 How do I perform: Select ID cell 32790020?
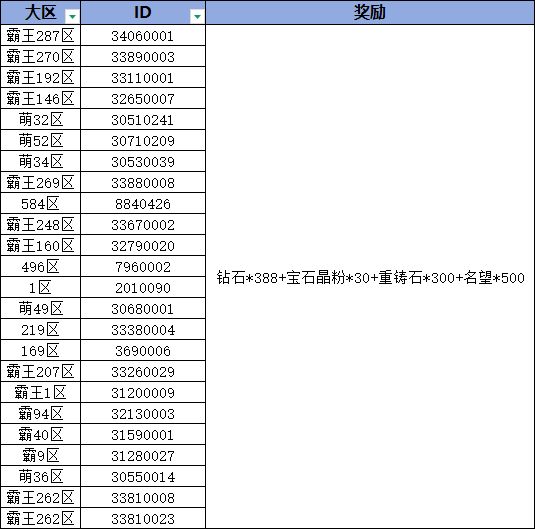[x=143, y=245]
